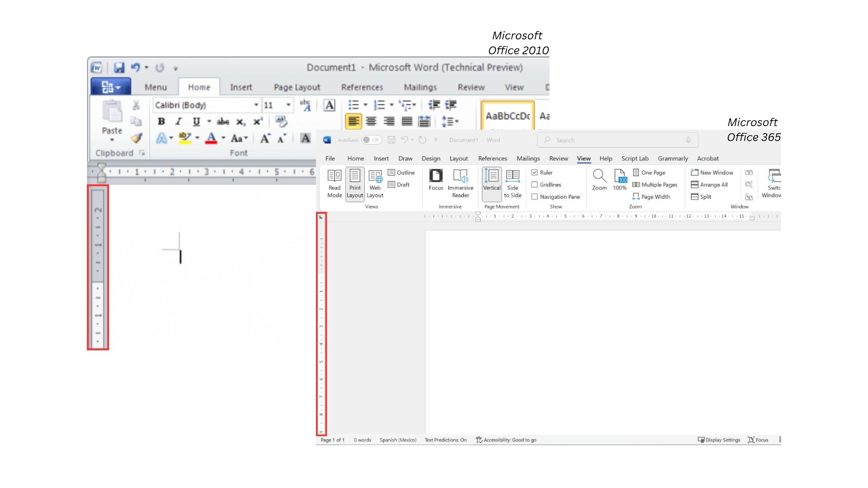
Task: Open the References tab in Office 365
Action: pos(492,159)
